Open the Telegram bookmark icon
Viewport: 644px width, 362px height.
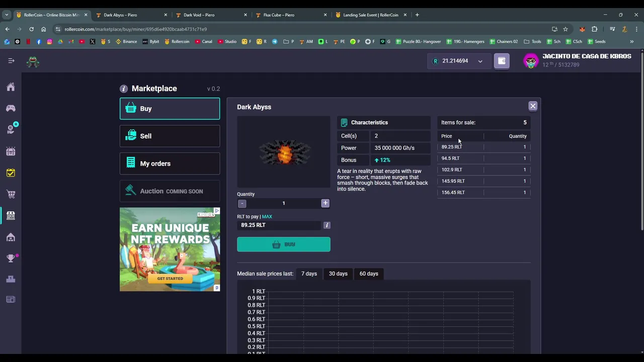[275, 42]
